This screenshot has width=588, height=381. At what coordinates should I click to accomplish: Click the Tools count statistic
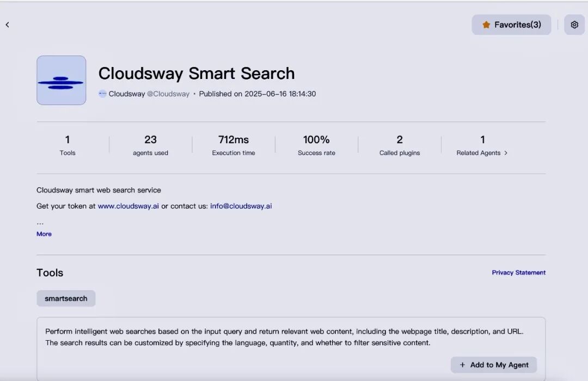68,145
